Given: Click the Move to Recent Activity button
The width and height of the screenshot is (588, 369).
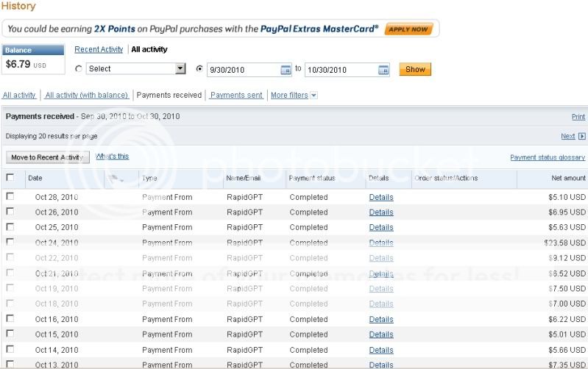Looking at the screenshot, I should coord(48,157).
